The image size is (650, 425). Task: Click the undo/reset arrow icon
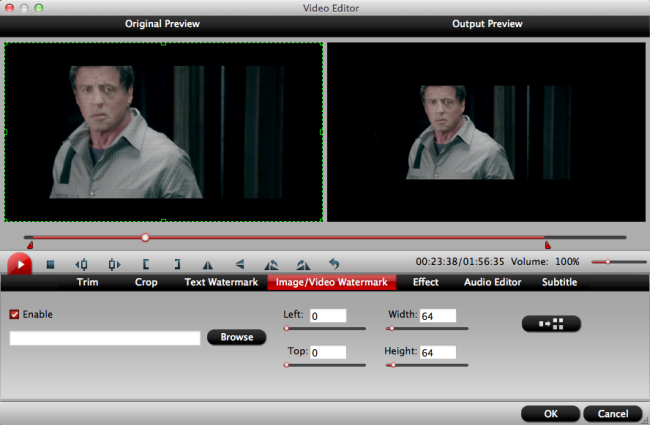pos(334,264)
